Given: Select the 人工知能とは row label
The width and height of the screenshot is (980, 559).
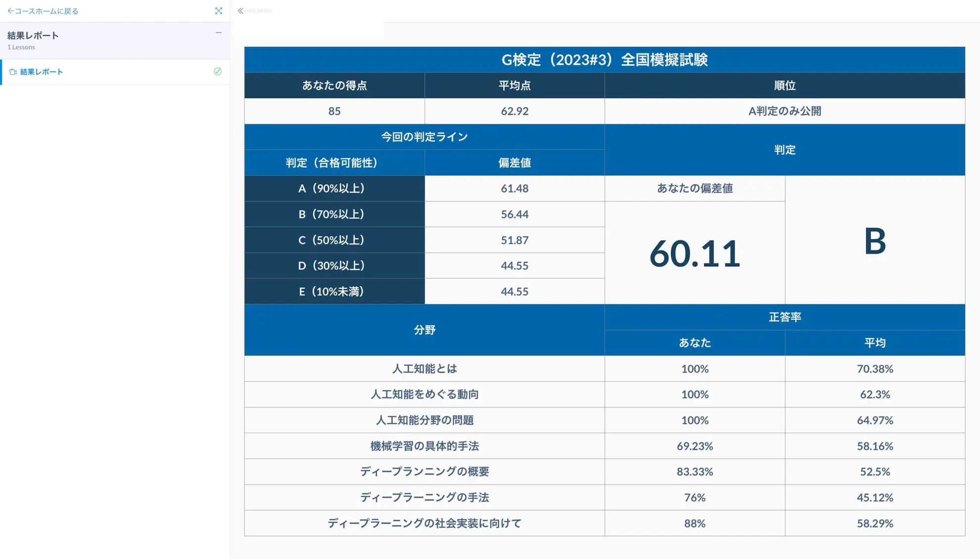Looking at the screenshot, I should [x=425, y=368].
